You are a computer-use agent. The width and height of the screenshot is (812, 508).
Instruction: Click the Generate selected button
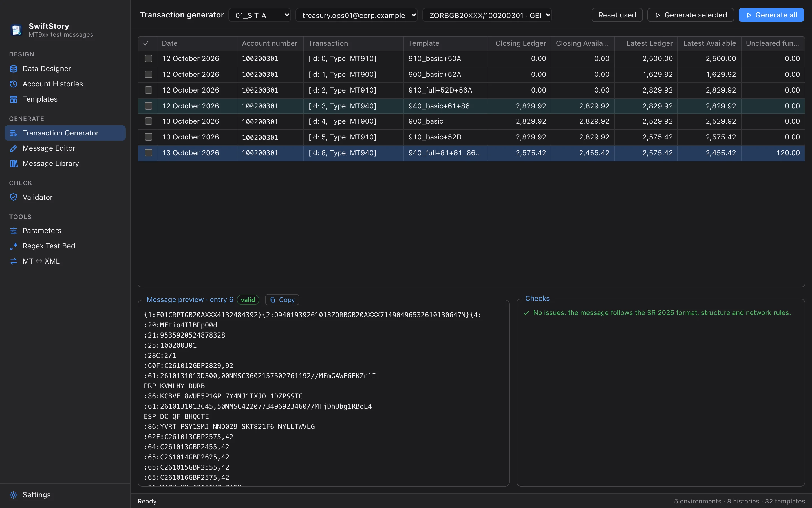click(690, 15)
